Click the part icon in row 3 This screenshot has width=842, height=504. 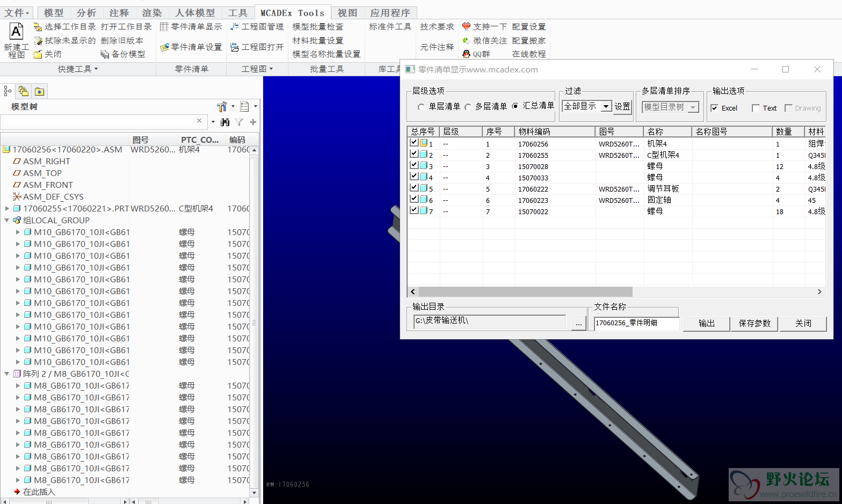424,166
